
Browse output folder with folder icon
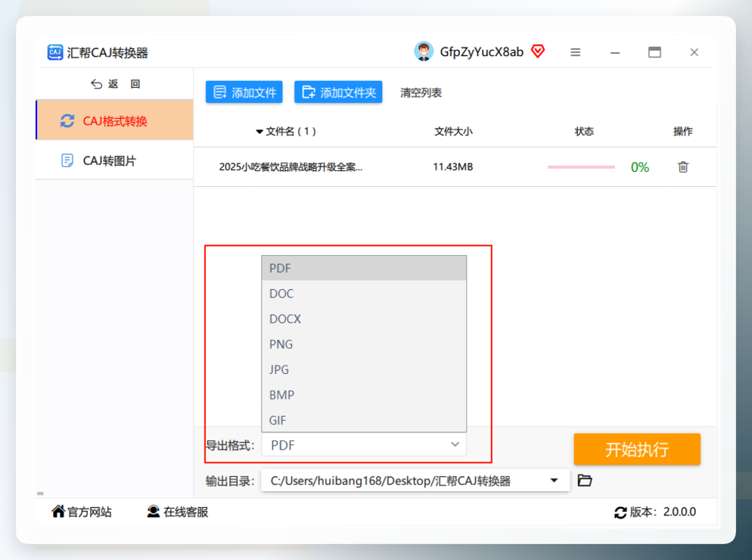click(x=585, y=481)
